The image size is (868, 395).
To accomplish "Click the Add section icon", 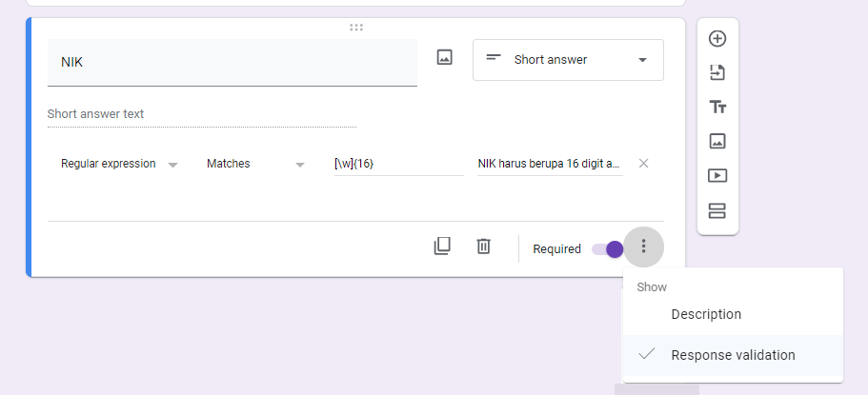I will click(717, 210).
